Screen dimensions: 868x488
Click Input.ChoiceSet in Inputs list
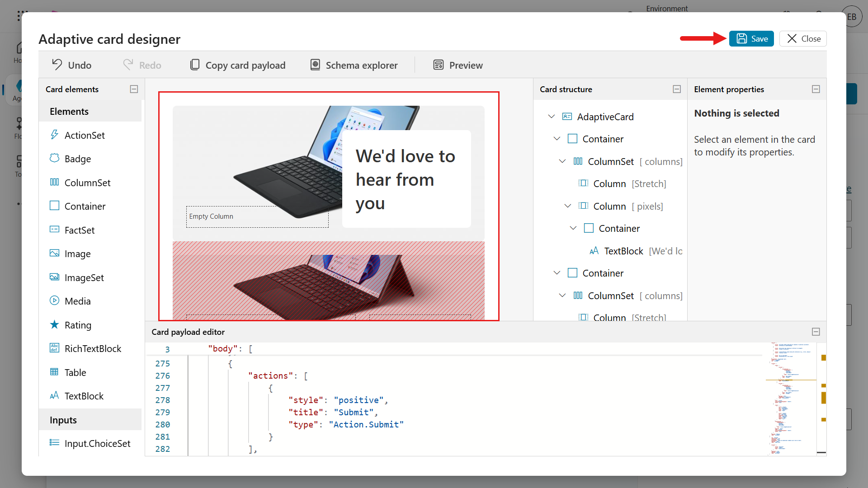[97, 443]
